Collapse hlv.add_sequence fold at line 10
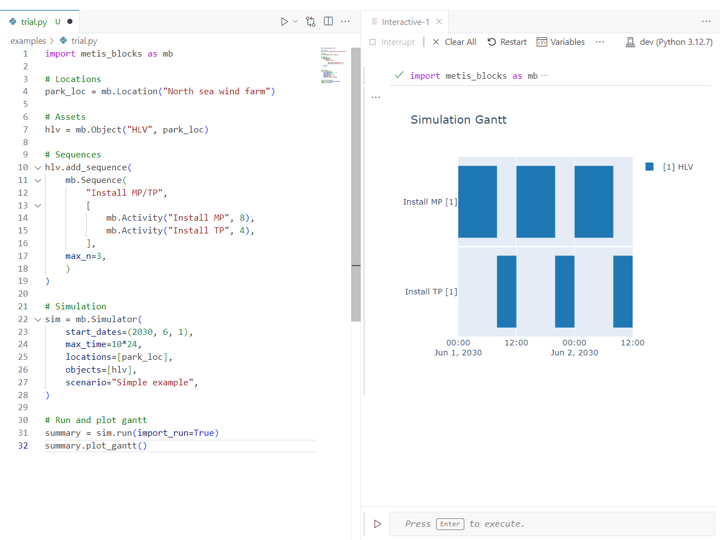 (38, 168)
